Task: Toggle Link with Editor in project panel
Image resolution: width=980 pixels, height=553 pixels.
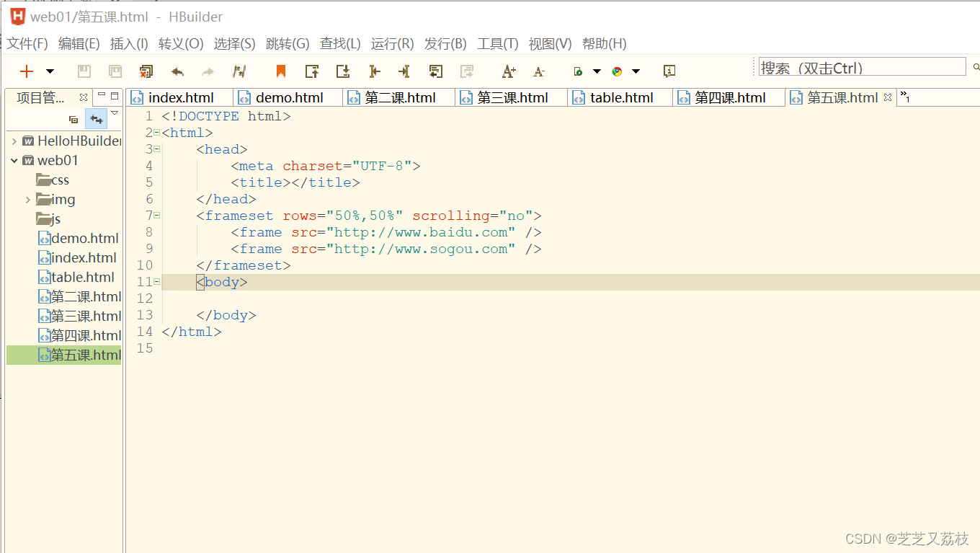Action: click(96, 119)
